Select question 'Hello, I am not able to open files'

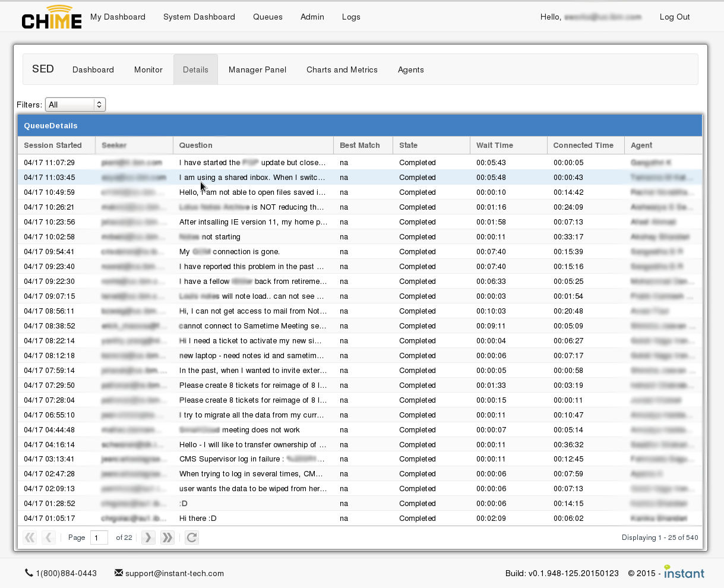(252, 192)
